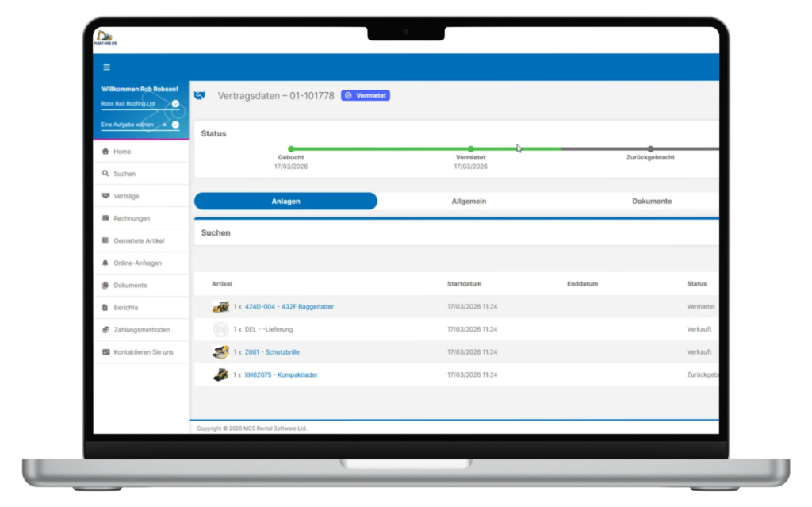Click the Verkauft status in Schutzbrille row
Screen dimensions: 812x507
(699, 352)
